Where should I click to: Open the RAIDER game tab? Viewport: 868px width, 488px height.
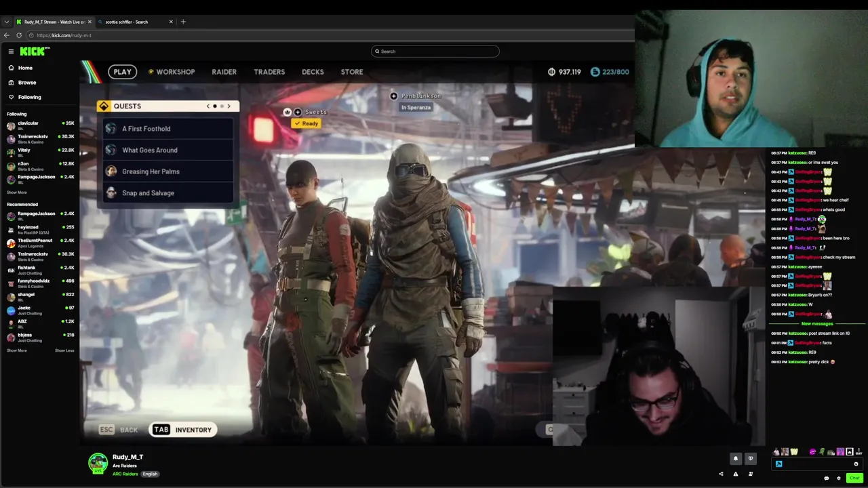click(x=224, y=72)
